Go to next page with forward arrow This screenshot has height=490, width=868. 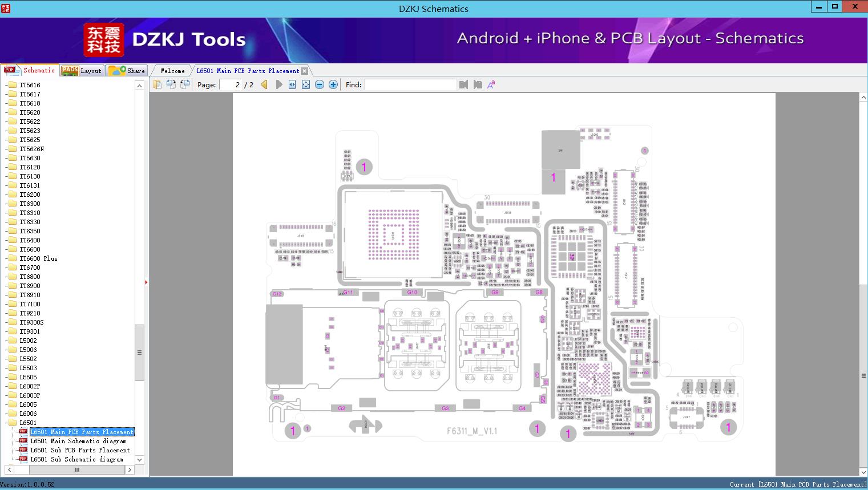pyautogui.click(x=278, y=84)
